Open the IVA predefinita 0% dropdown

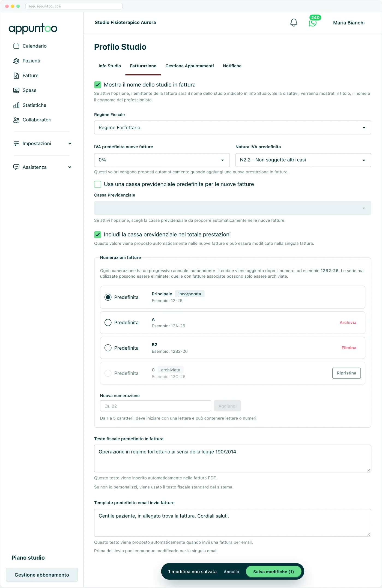coord(162,160)
